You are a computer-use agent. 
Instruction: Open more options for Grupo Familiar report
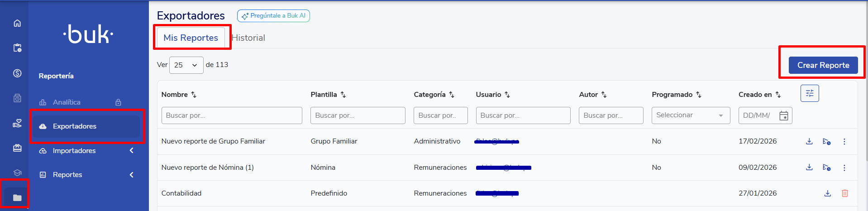tap(844, 141)
